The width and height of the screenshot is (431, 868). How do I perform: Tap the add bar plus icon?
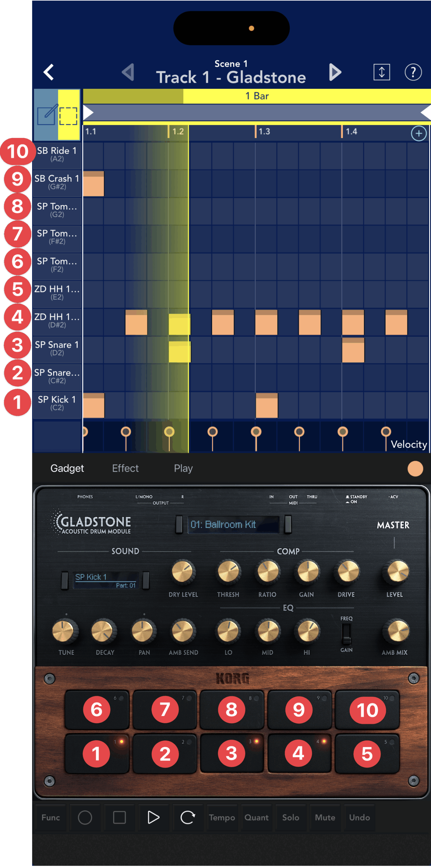(418, 133)
